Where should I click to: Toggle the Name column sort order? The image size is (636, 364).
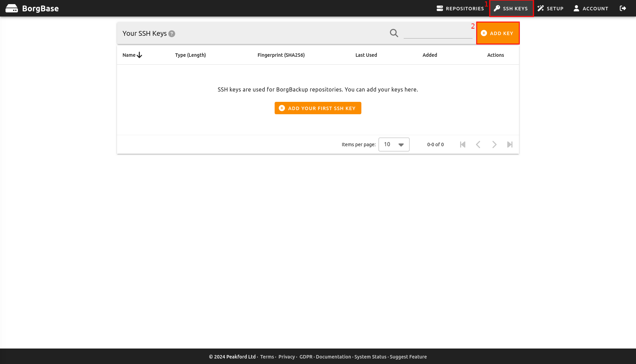tap(132, 55)
